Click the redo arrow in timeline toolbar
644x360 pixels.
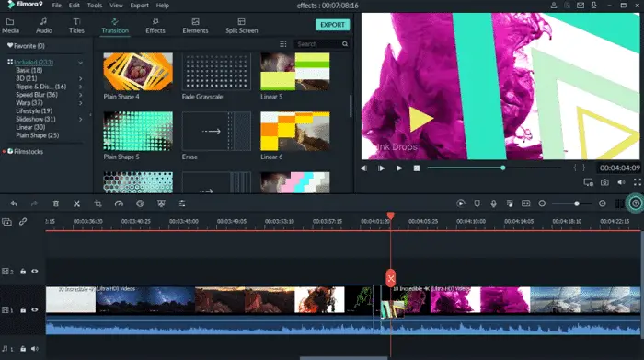[35, 203]
